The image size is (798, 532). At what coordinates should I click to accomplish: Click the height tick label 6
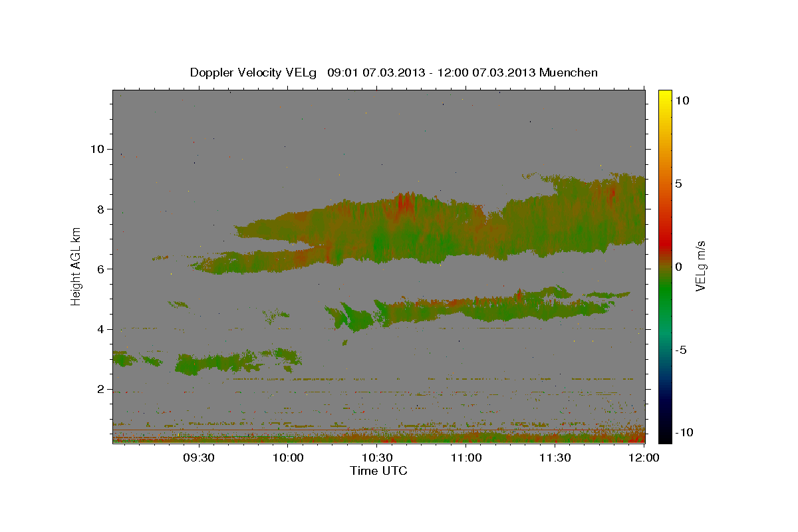pos(99,269)
